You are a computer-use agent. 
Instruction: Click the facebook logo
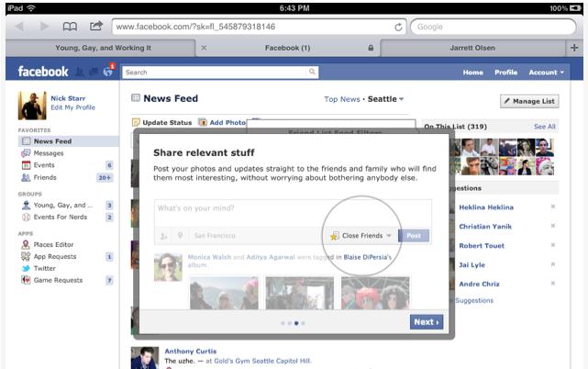pos(43,72)
